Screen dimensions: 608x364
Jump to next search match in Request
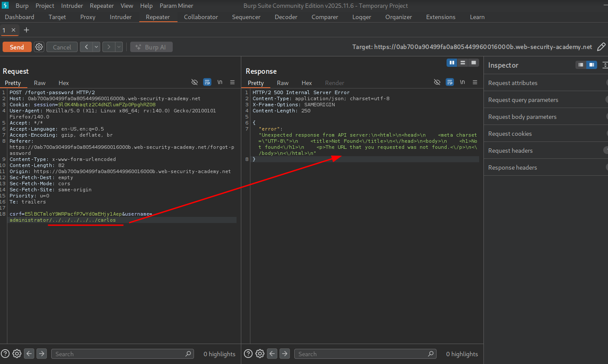[42, 354]
